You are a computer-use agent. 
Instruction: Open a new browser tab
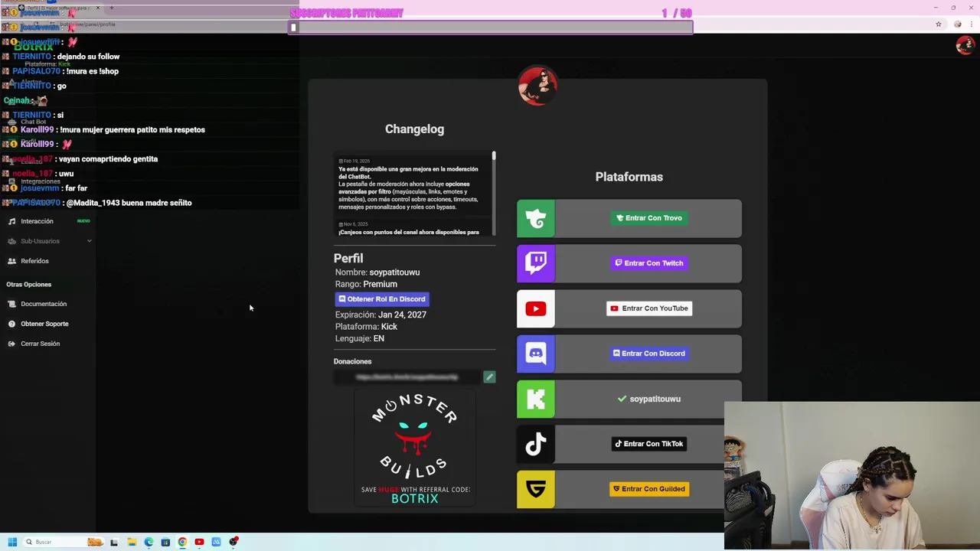111,8
